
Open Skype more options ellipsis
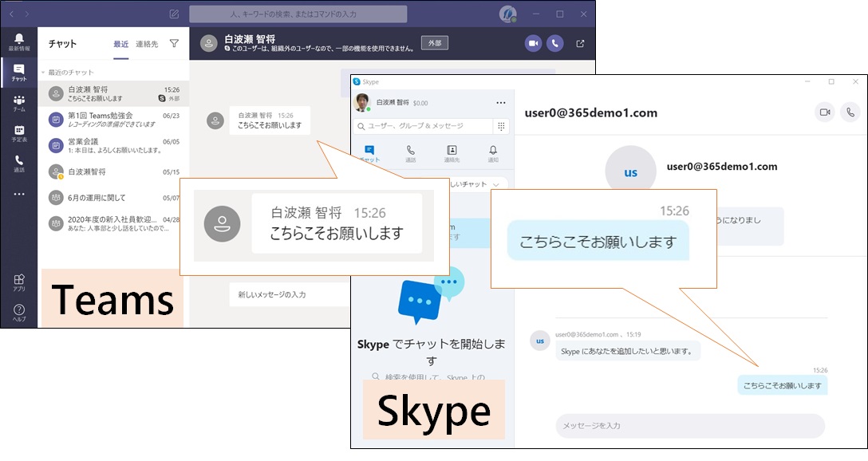tap(501, 103)
